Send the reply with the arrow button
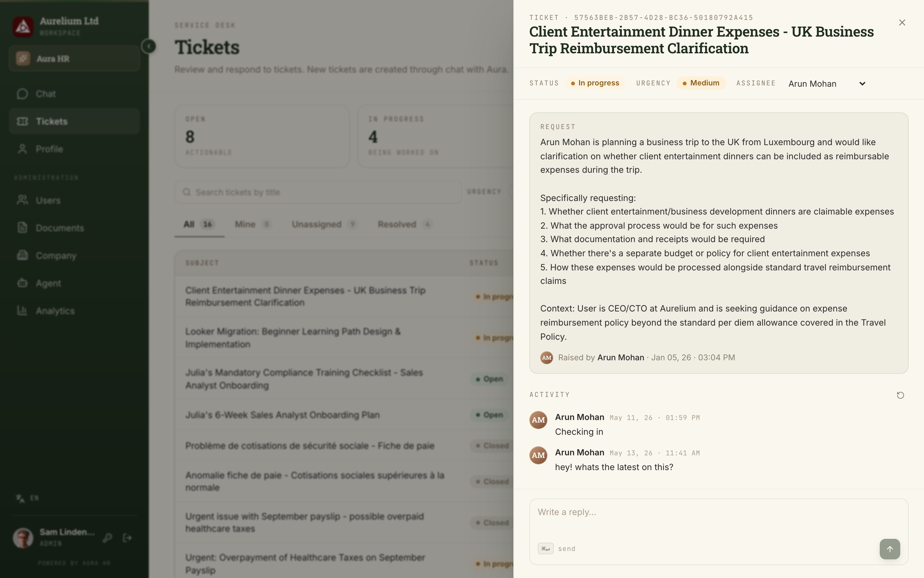924x578 pixels. tap(890, 549)
